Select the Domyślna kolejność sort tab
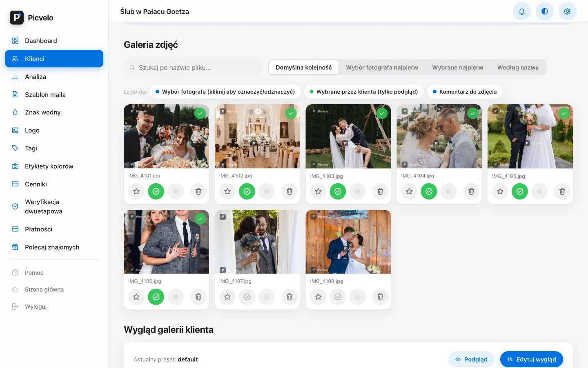 [x=304, y=67]
